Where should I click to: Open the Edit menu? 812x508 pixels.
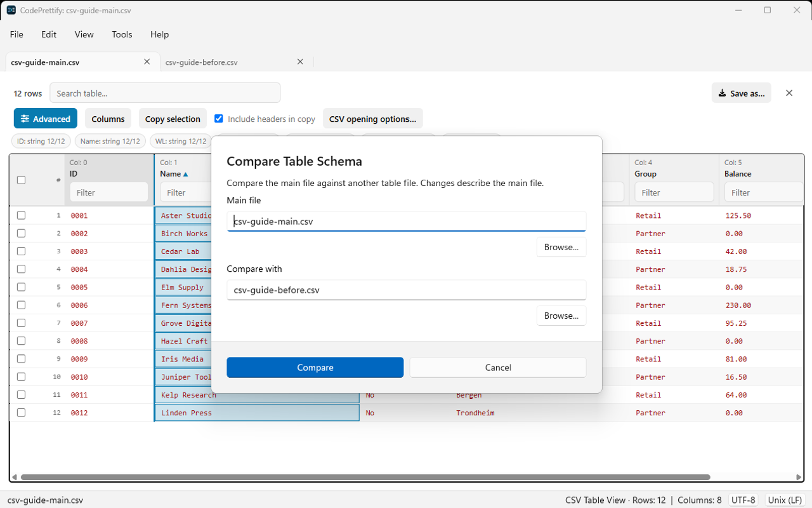(x=49, y=34)
